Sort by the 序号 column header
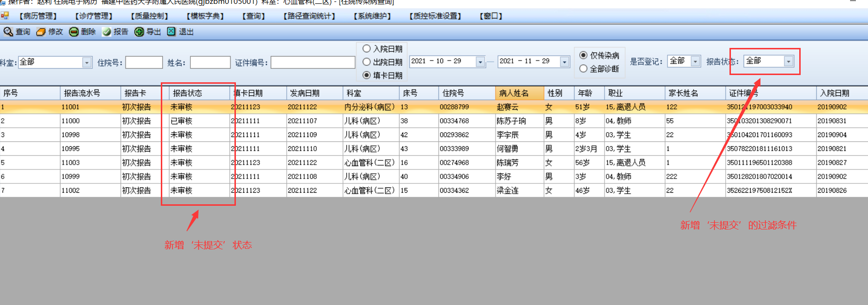 pyautogui.click(x=30, y=93)
